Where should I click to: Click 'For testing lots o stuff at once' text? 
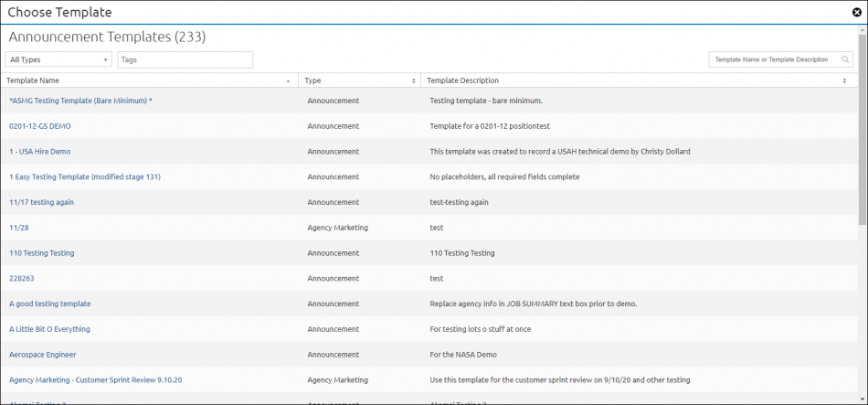[x=480, y=330]
